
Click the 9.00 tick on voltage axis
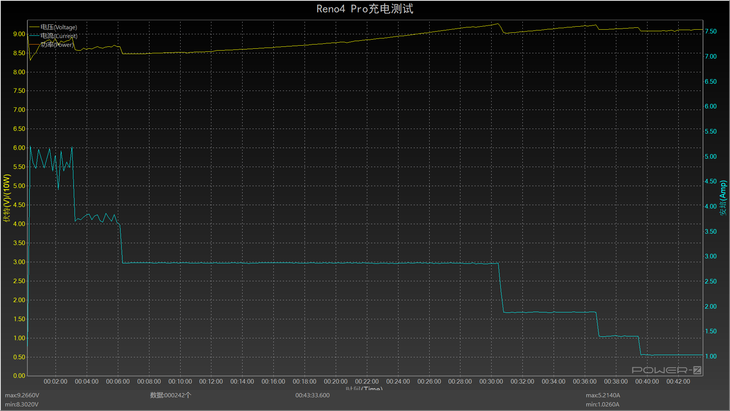click(18, 33)
